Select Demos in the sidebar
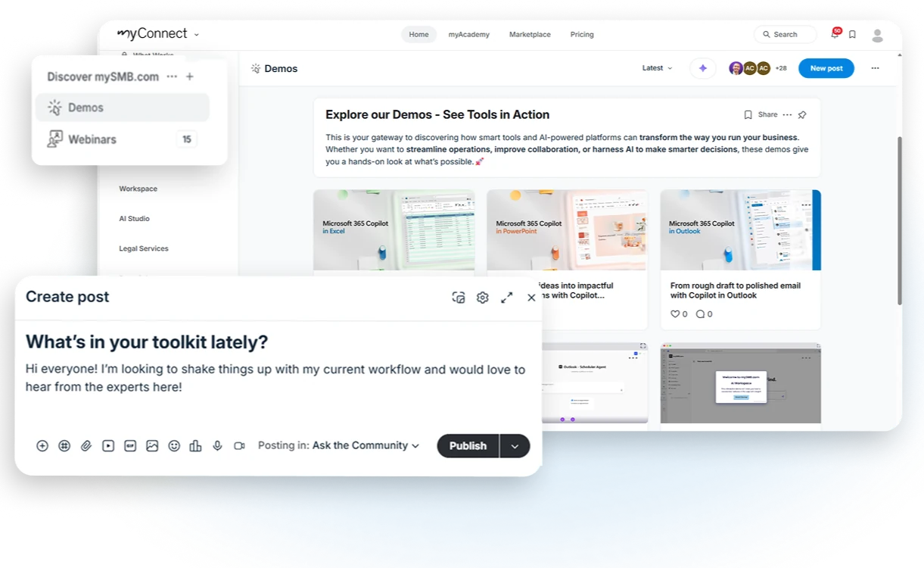The width and height of the screenshot is (924, 568). (123, 108)
